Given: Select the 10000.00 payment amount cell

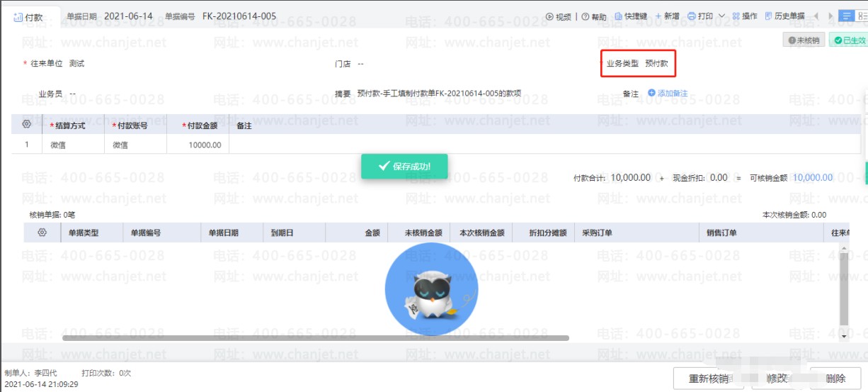Looking at the screenshot, I should coord(198,145).
